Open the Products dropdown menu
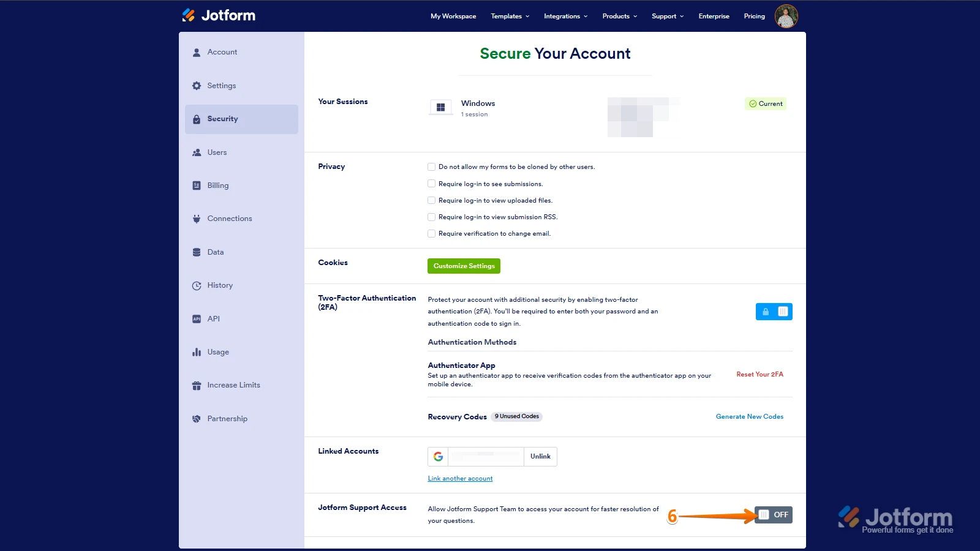The width and height of the screenshot is (980, 551). click(619, 17)
